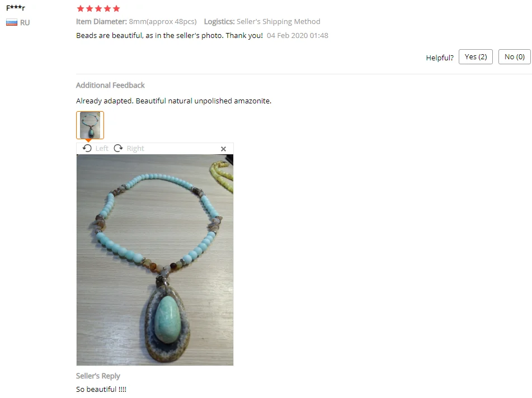The image size is (532, 398).
Task: Click the Seller's Reply heading
Action: pyautogui.click(x=98, y=376)
